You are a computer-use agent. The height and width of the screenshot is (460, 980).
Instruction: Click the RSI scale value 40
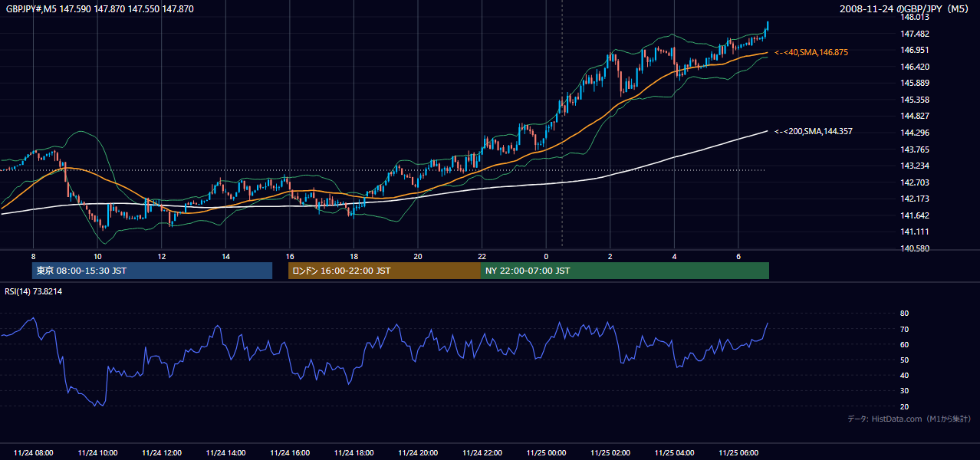point(904,375)
